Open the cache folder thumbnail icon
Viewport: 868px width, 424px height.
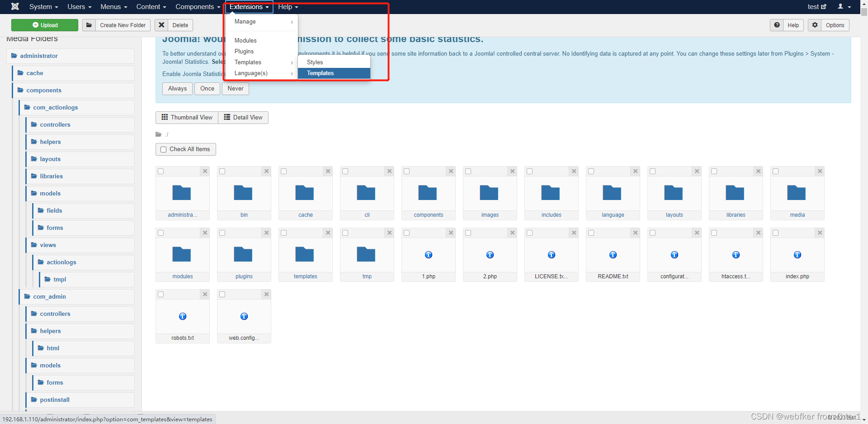coord(305,193)
